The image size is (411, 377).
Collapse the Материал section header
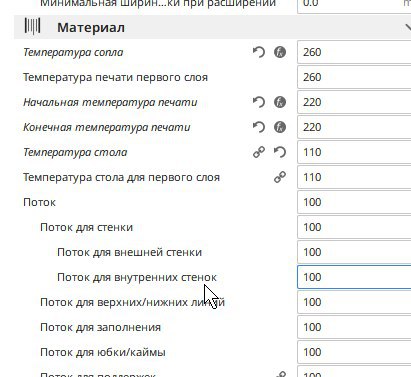[x=212, y=27]
